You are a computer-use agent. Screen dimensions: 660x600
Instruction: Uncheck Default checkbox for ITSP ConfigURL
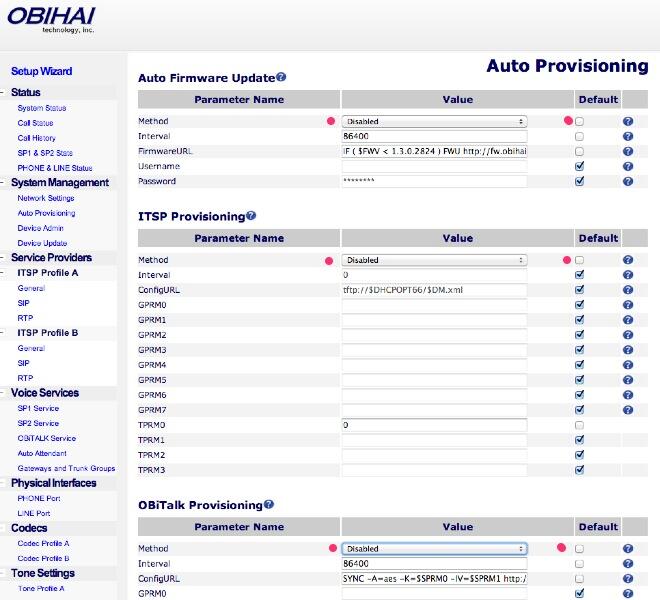point(580,290)
